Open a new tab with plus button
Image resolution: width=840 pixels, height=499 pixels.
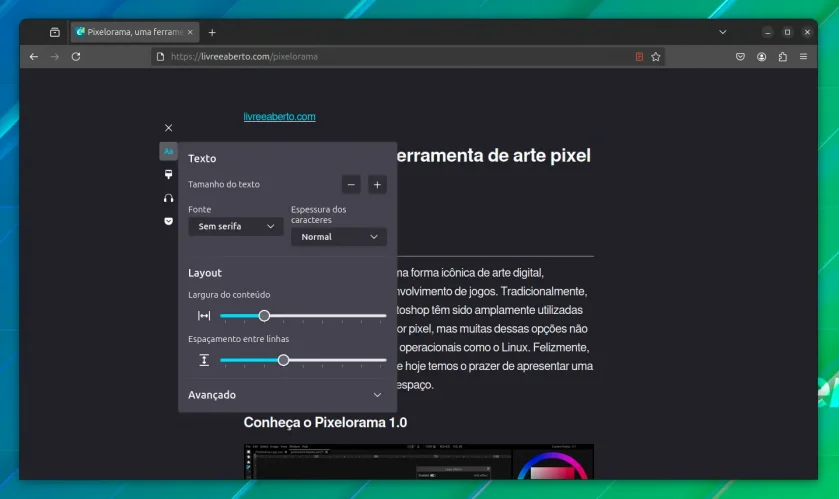(212, 32)
